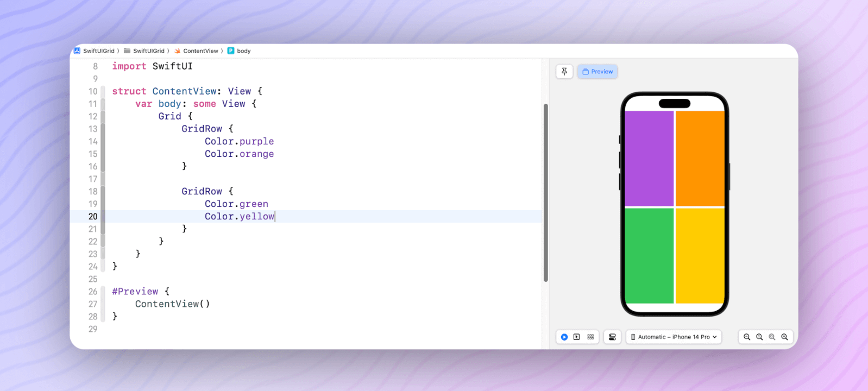Click the editor vertical scrollbar
This screenshot has width=868, height=391.
(x=545, y=193)
